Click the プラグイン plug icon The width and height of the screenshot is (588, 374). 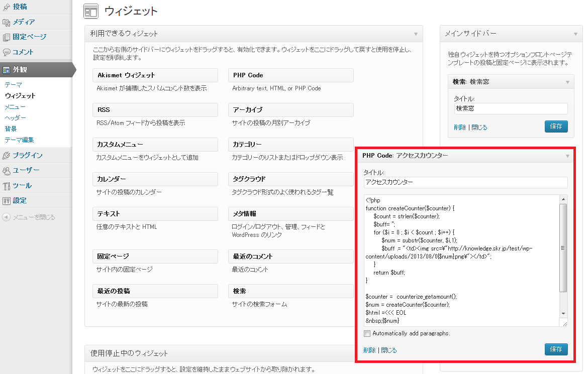6,156
